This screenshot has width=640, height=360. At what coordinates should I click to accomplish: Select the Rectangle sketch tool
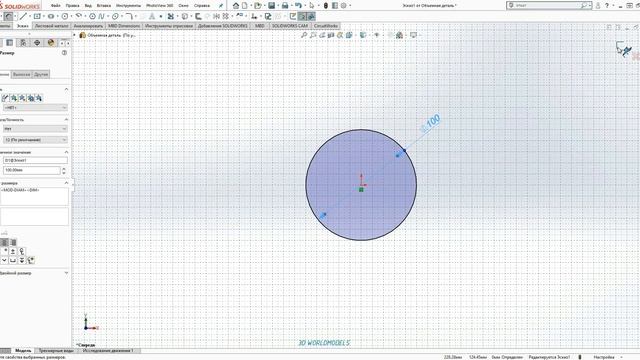tap(37, 16)
